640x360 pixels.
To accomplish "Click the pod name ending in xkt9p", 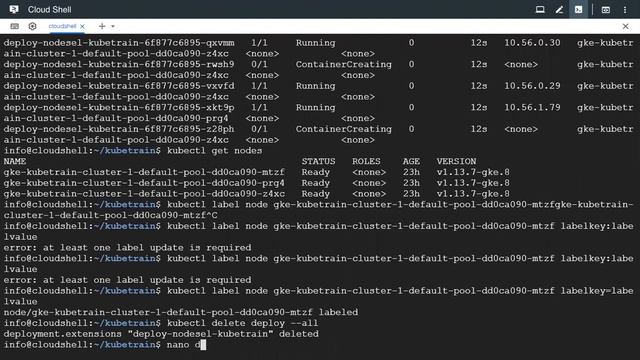I will pos(119,108).
